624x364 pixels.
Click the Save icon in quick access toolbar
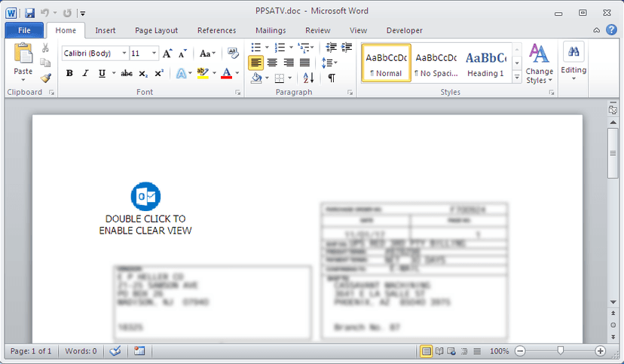[29, 13]
